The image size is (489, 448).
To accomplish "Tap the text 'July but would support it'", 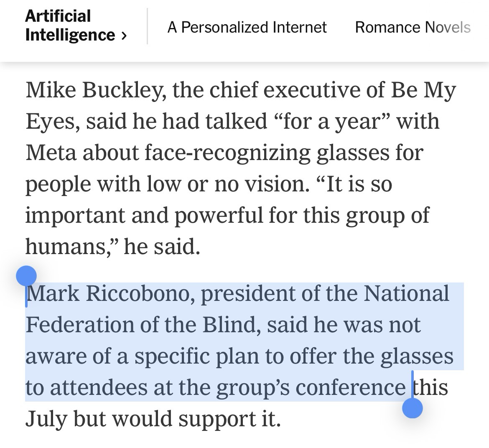I will (152, 419).
